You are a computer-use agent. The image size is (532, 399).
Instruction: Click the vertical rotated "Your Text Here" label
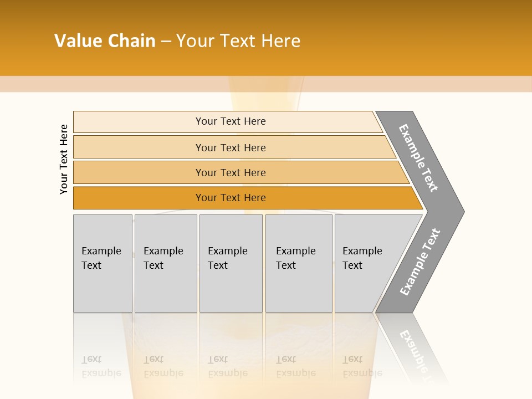64,160
